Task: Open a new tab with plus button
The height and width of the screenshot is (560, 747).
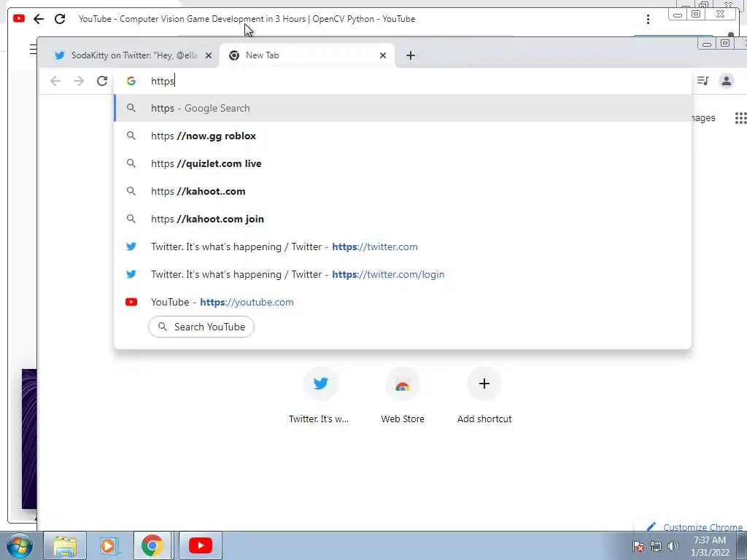Action: (410, 55)
